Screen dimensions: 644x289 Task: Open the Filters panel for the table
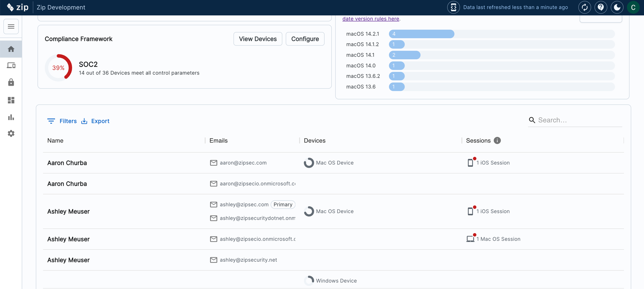click(x=62, y=121)
